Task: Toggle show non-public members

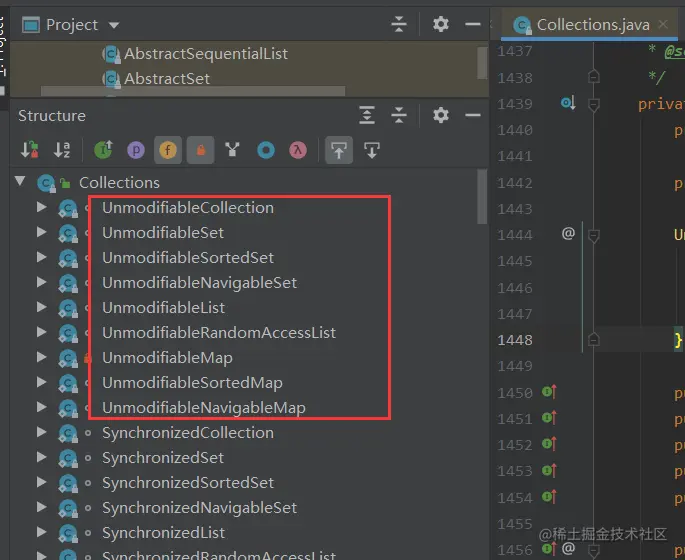Action: coord(201,150)
